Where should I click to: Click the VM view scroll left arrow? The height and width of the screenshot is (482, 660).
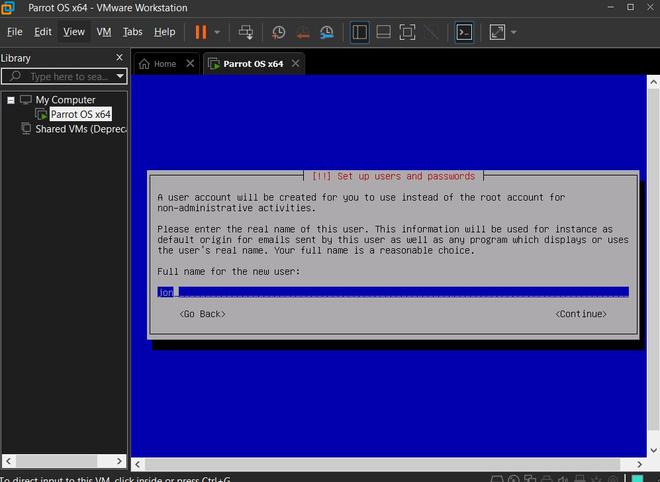click(138, 464)
